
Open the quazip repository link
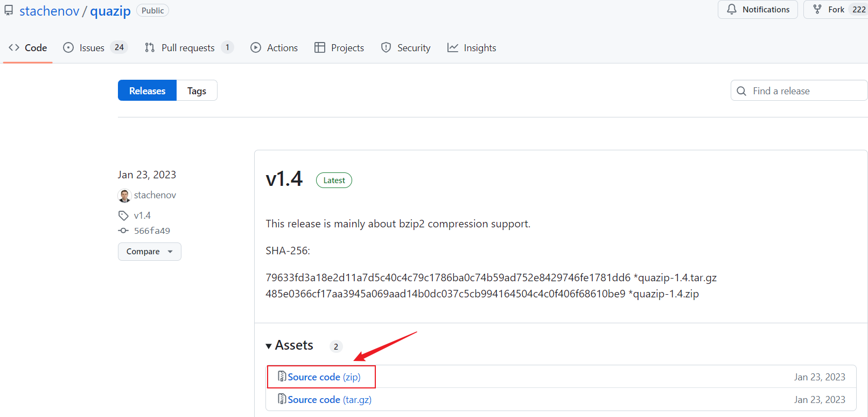pyautogui.click(x=110, y=11)
